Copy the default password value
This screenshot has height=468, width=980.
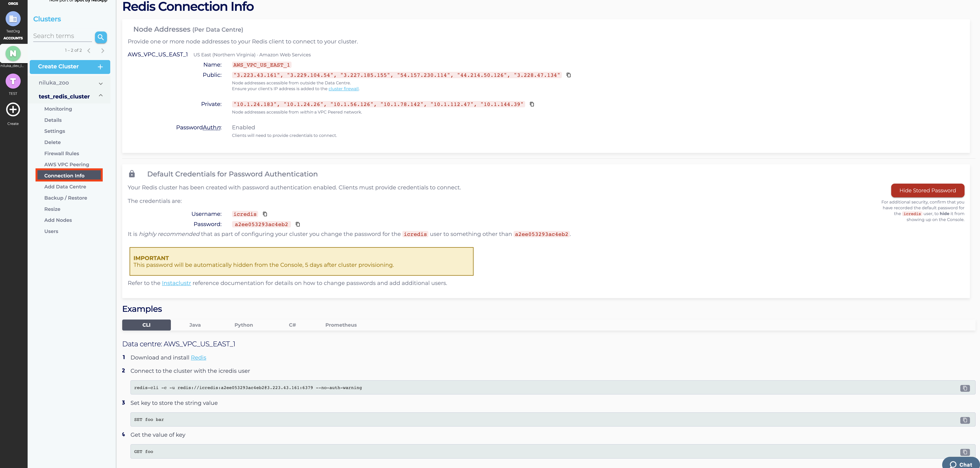pyautogui.click(x=298, y=225)
